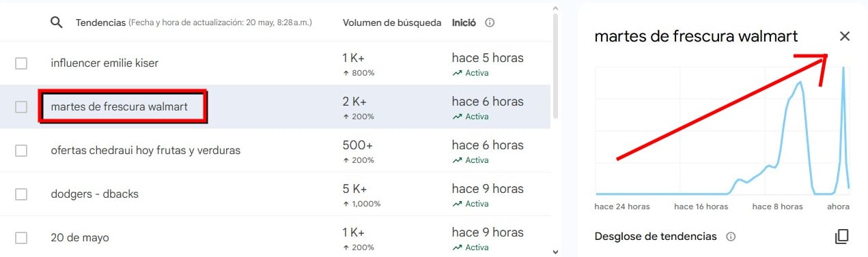Tick the checkbox for 20 de mayo
Screen dimensions: 868x257
21,238
